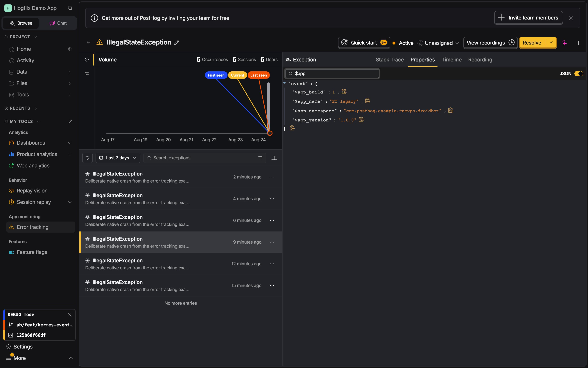
Task: Expand the Dashboards submenu
Action: click(x=70, y=143)
